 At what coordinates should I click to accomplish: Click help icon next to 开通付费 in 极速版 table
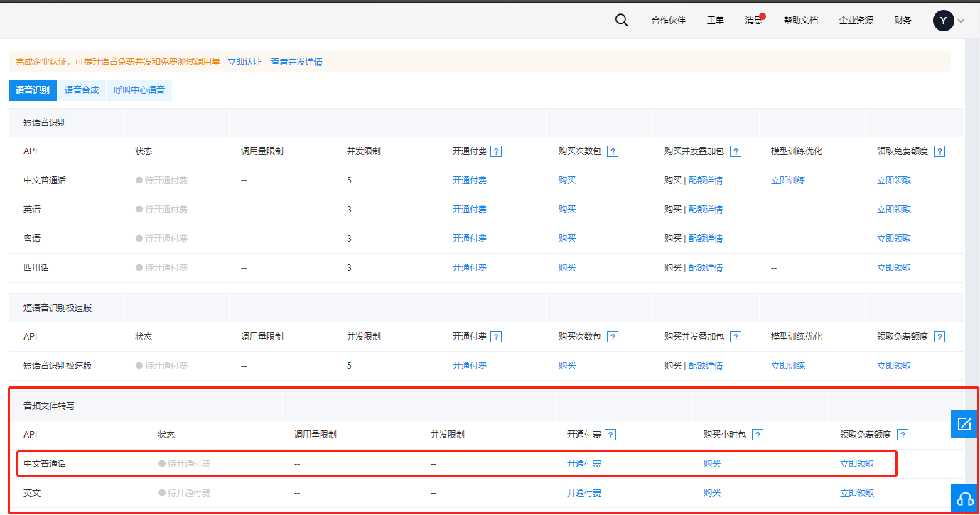tap(496, 337)
